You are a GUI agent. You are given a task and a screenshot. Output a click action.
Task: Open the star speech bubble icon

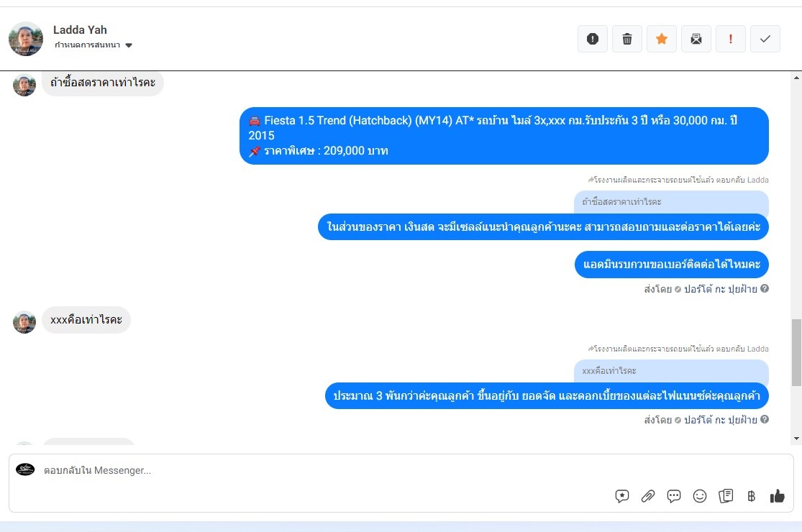622,496
